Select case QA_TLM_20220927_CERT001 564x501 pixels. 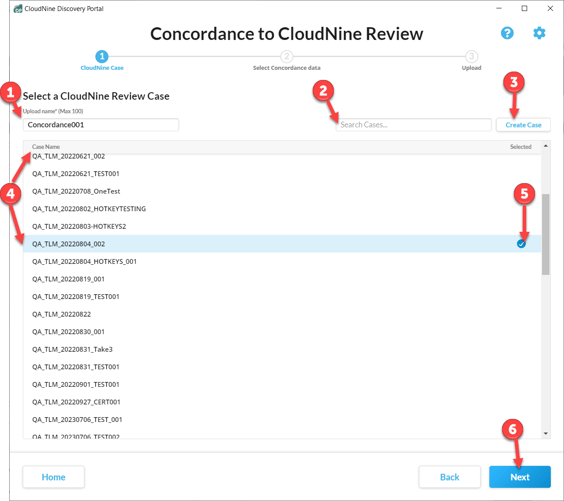(x=282, y=402)
